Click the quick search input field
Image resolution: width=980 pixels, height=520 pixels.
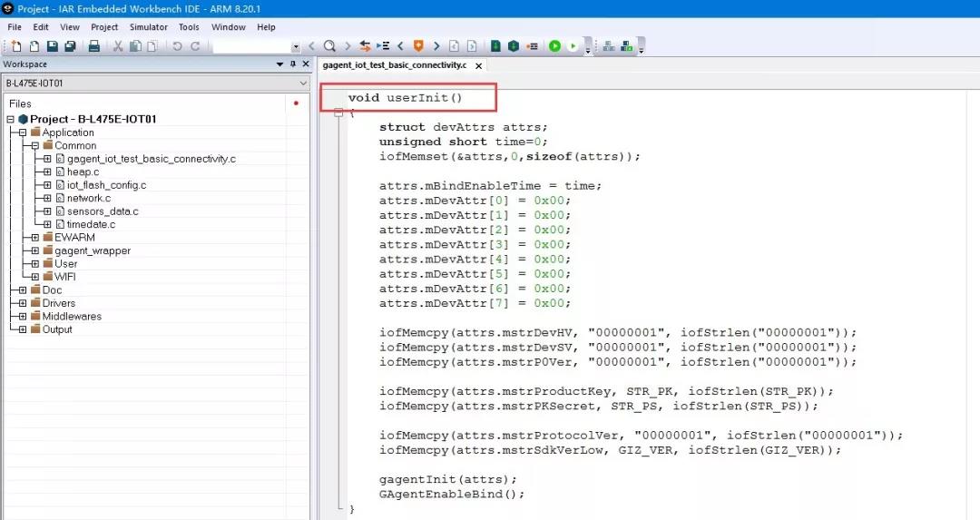click(x=252, y=47)
